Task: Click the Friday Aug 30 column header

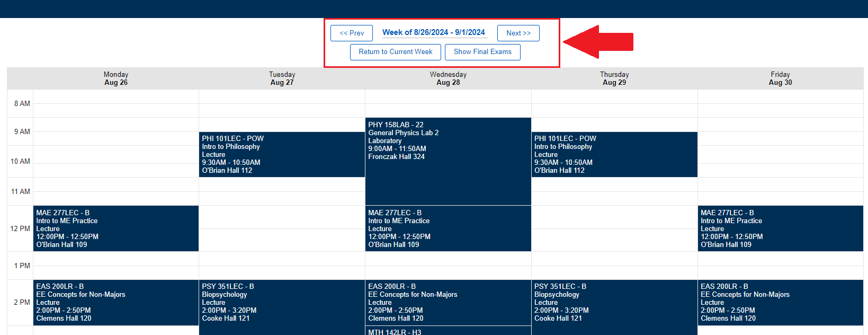Action: 780,78
